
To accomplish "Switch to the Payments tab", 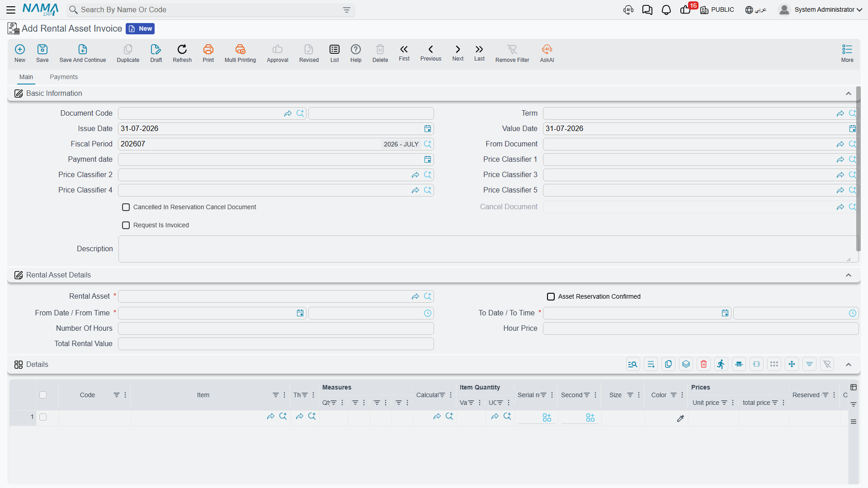I will click(x=64, y=77).
